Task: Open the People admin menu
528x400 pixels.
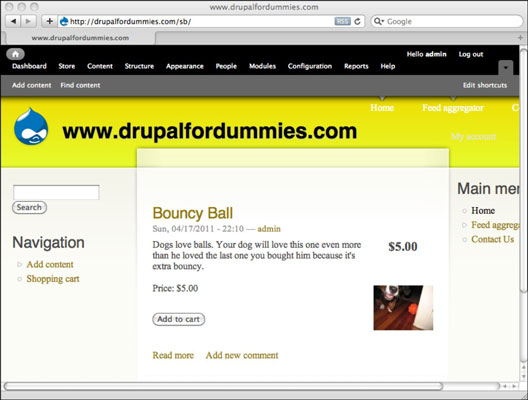Action: 226,66
